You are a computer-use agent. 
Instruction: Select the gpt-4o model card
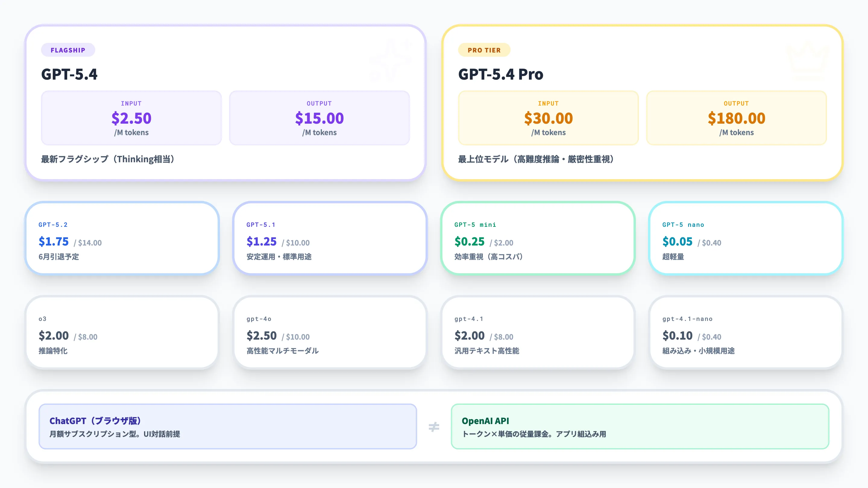tap(330, 333)
